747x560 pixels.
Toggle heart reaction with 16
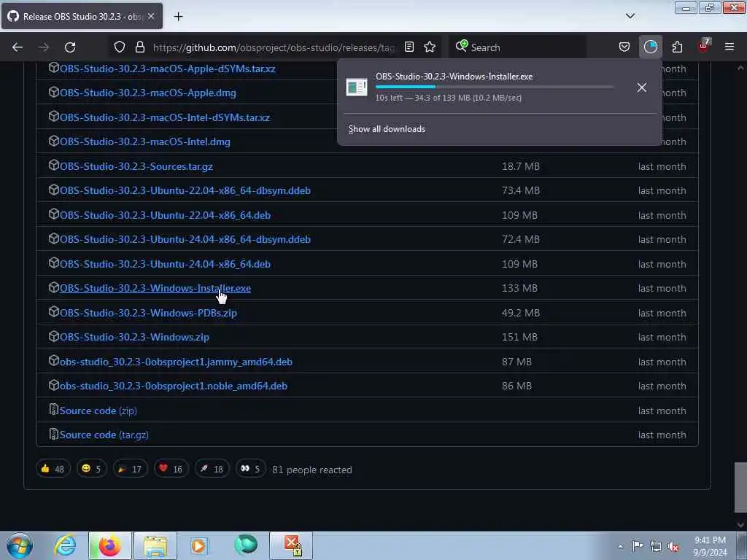coord(171,469)
